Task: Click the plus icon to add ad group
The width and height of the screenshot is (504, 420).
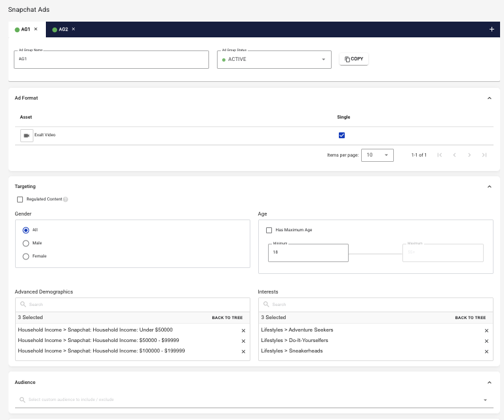Action: (x=492, y=29)
